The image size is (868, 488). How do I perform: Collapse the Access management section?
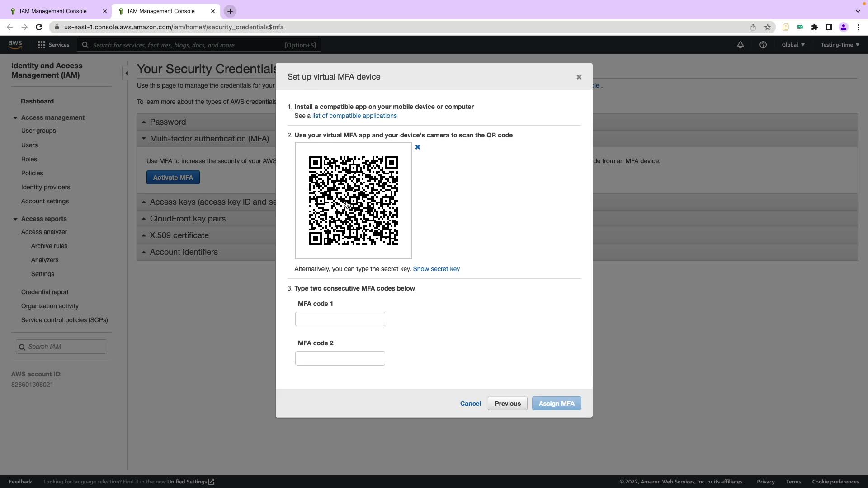(15, 118)
